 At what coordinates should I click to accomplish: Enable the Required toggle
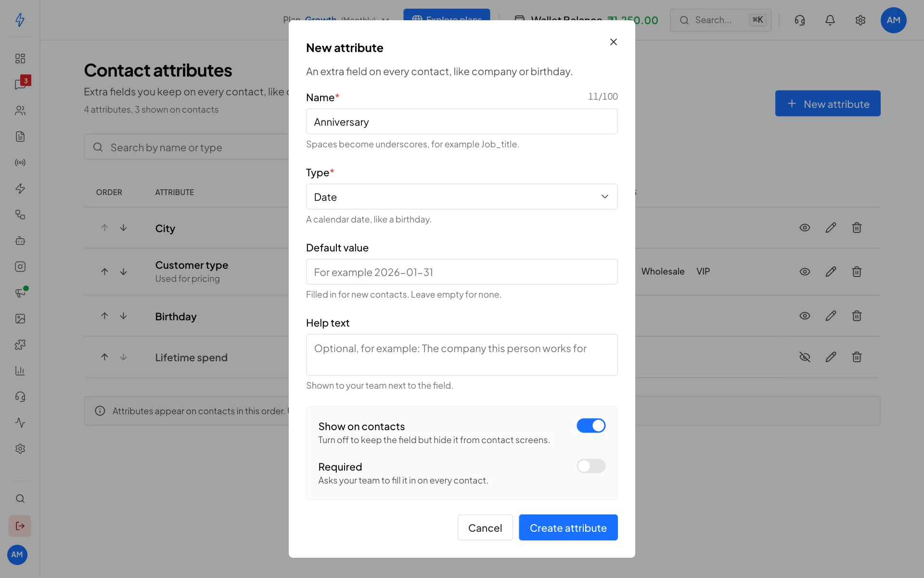(x=591, y=466)
